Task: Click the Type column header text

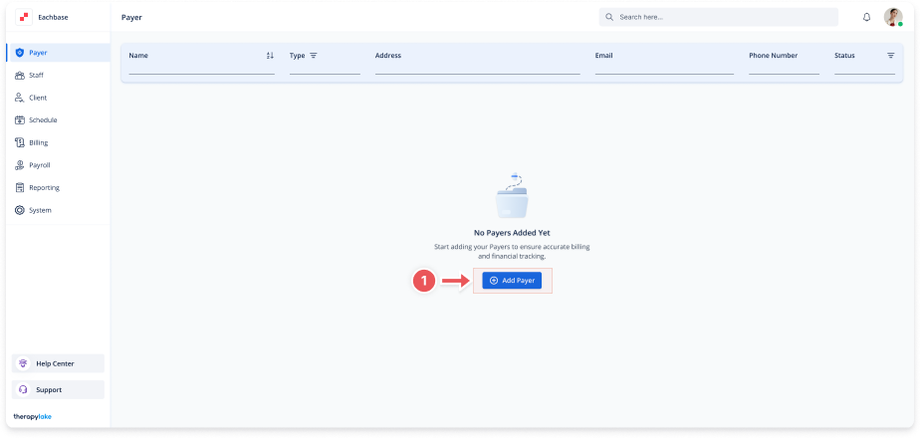Action: coord(297,56)
